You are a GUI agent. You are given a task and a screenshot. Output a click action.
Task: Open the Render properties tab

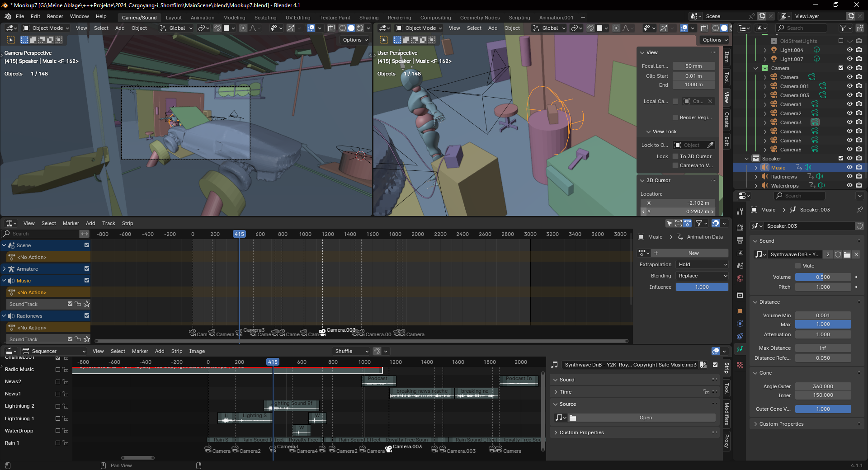pyautogui.click(x=740, y=227)
